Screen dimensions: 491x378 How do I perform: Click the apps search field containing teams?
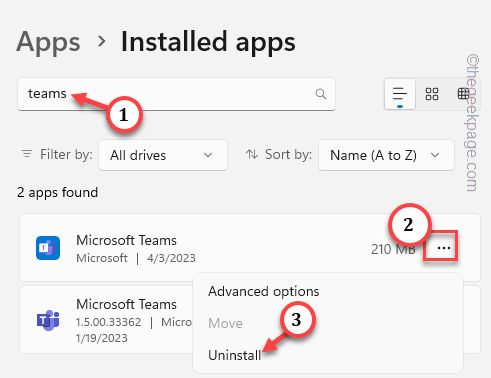pos(176,94)
